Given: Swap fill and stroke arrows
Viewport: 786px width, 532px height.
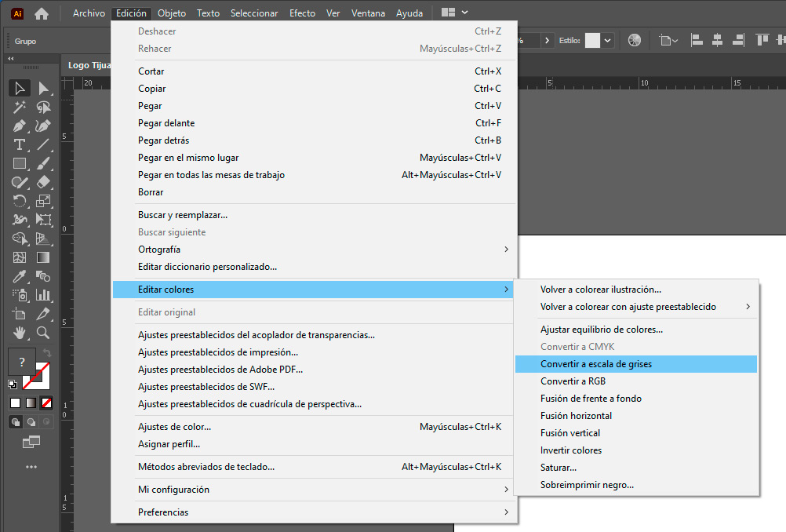Looking at the screenshot, I should pos(46,353).
